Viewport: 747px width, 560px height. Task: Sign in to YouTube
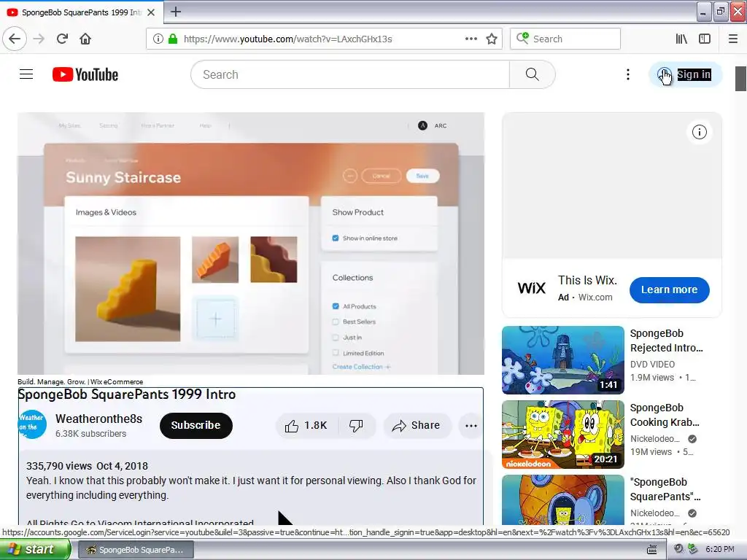[686, 74]
